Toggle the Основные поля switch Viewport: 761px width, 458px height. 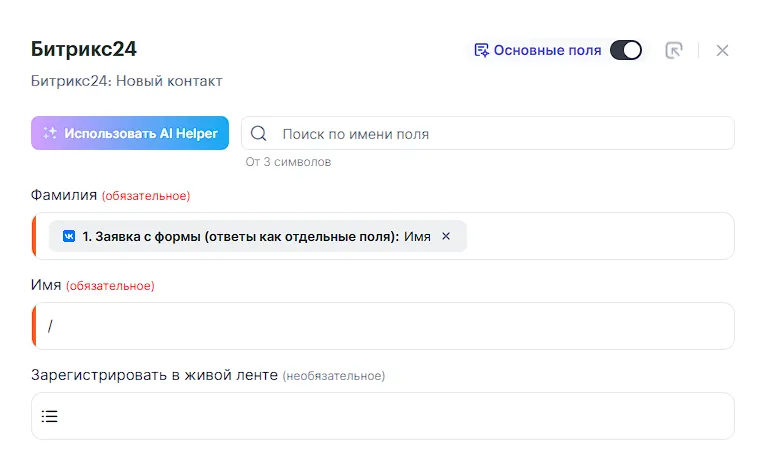626,50
